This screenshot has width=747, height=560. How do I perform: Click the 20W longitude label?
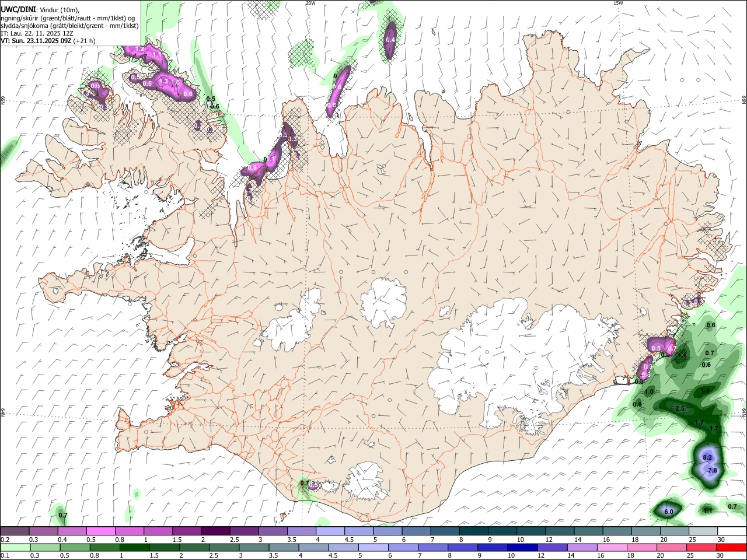pos(310,3)
